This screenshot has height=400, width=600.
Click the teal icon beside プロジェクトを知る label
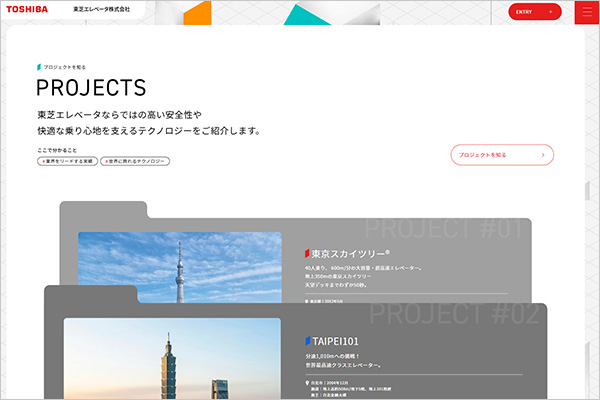pyautogui.click(x=39, y=67)
